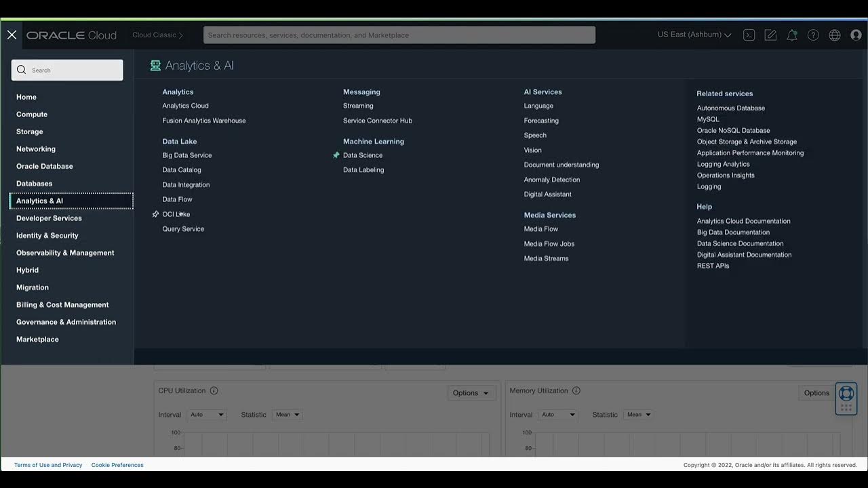This screenshot has width=868, height=488.
Task: Open CPU Utilization Statistic Mean dropdown
Action: [288, 415]
